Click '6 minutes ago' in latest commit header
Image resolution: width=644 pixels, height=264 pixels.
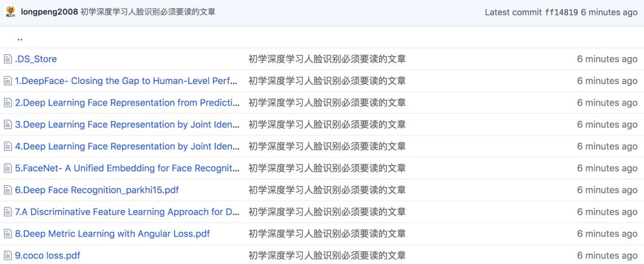(x=609, y=13)
